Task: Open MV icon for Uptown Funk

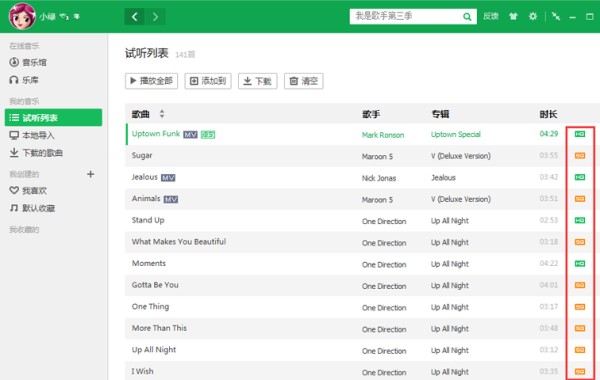Action: tap(190, 134)
